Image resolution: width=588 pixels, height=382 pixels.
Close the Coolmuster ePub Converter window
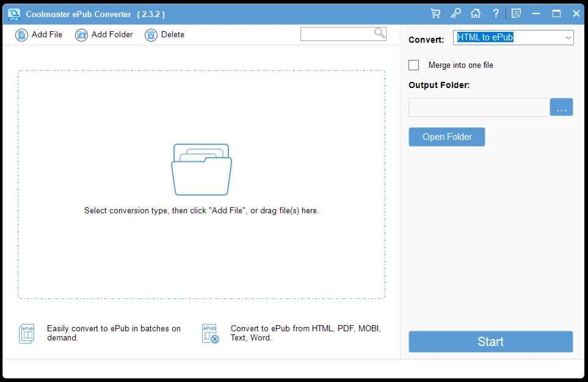click(x=576, y=14)
